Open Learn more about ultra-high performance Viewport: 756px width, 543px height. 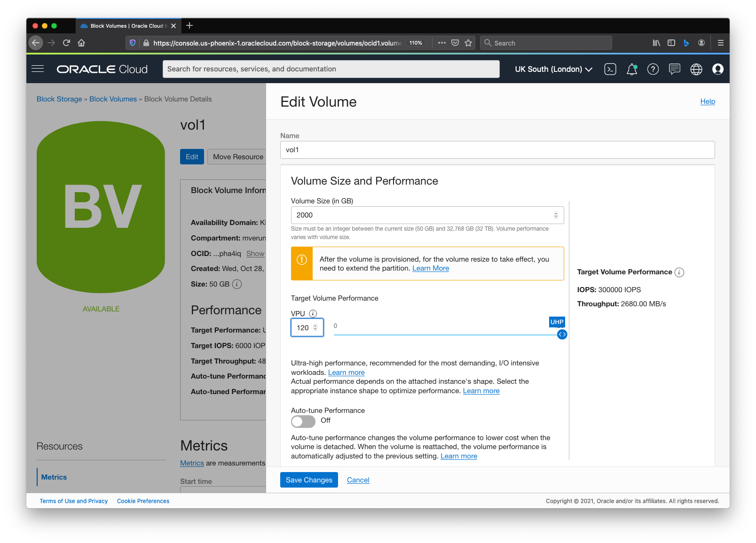(x=346, y=372)
